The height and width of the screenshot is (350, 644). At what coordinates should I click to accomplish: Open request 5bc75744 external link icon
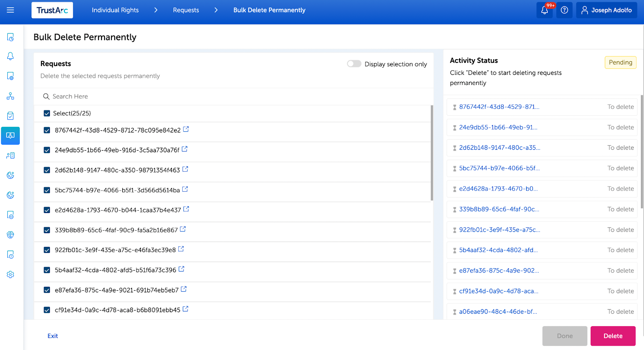(x=185, y=189)
